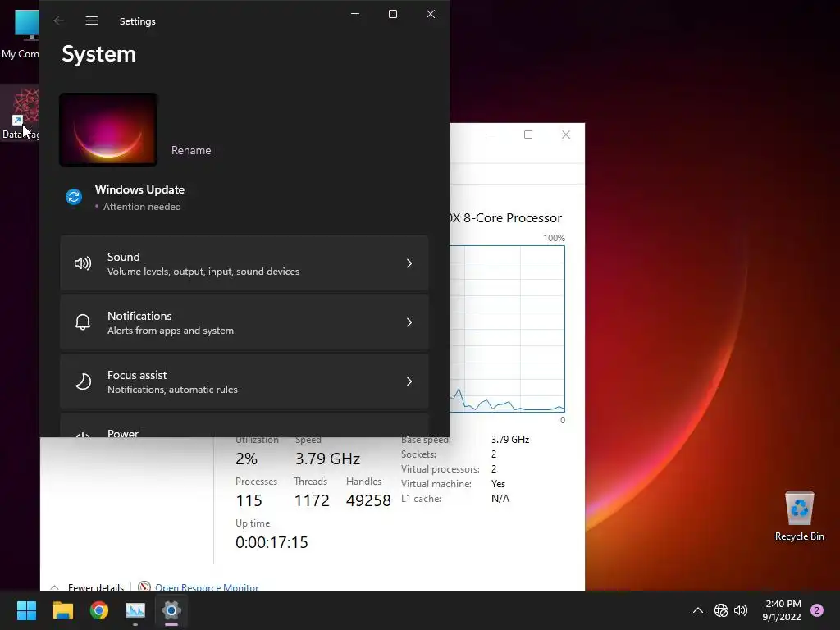Click the Processes count 115
The height and width of the screenshot is (630, 840).
click(x=249, y=500)
